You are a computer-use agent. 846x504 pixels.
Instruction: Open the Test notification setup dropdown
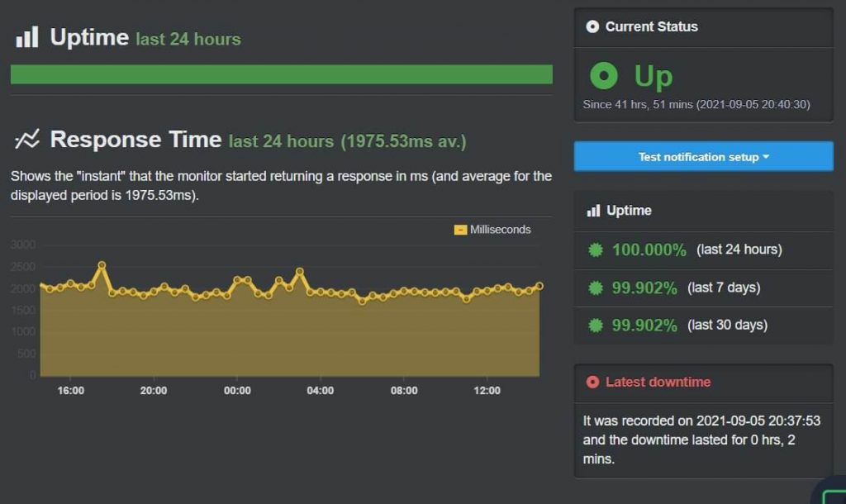pyautogui.click(x=702, y=156)
